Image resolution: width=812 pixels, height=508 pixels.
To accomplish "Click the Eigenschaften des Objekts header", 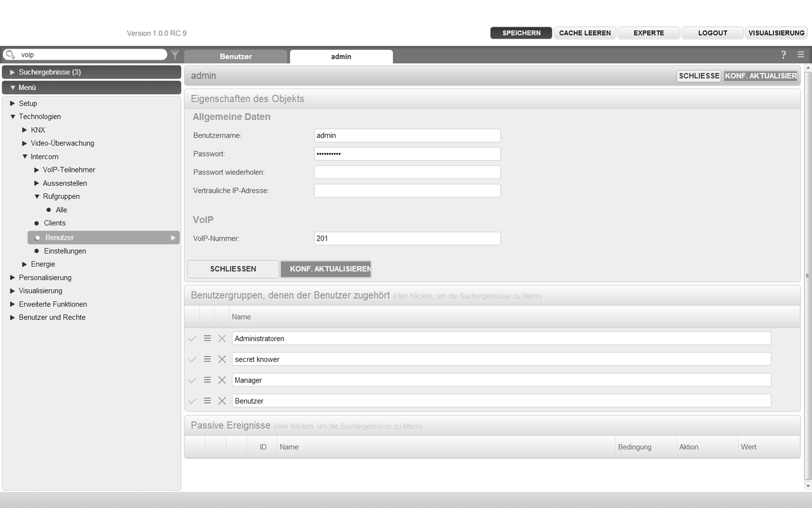I will point(492,99).
